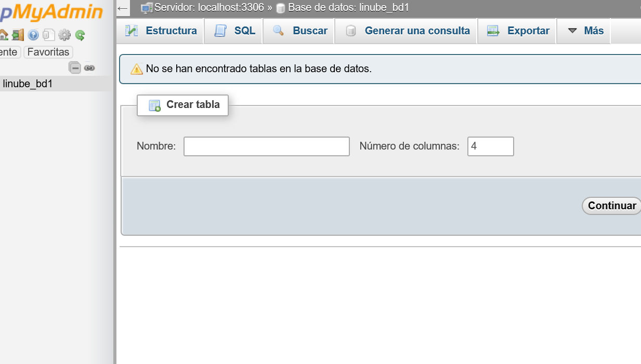Image resolution: width=641 pixels, height=364 pixels.
Task: Click the database icon beside linube_bd1 breadcrumb
Action: [281, 7]
